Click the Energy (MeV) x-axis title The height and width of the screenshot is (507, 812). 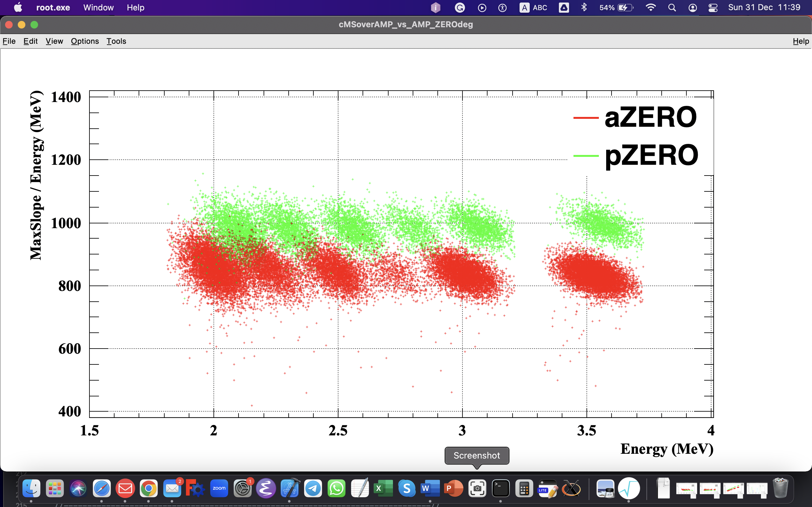tap(666, 449)
